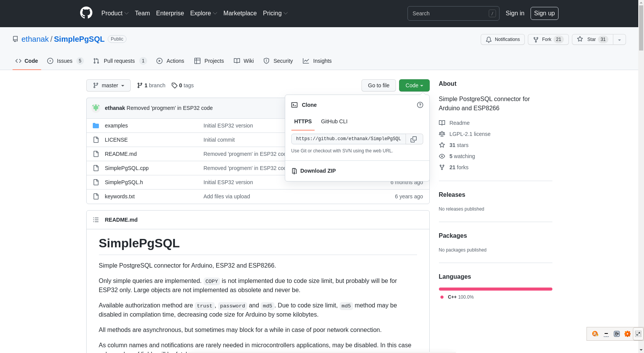Click the Sign in link
Viewport: 644px width, 353px height.
(x=515, y=13)
